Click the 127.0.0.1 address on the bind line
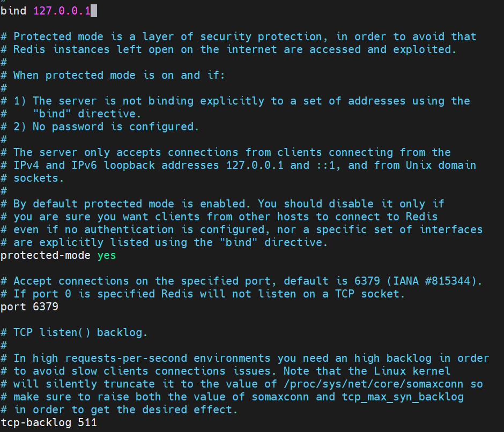Image resolution: width=504 pixels, height=432 pixels. [x=62, y=11]
